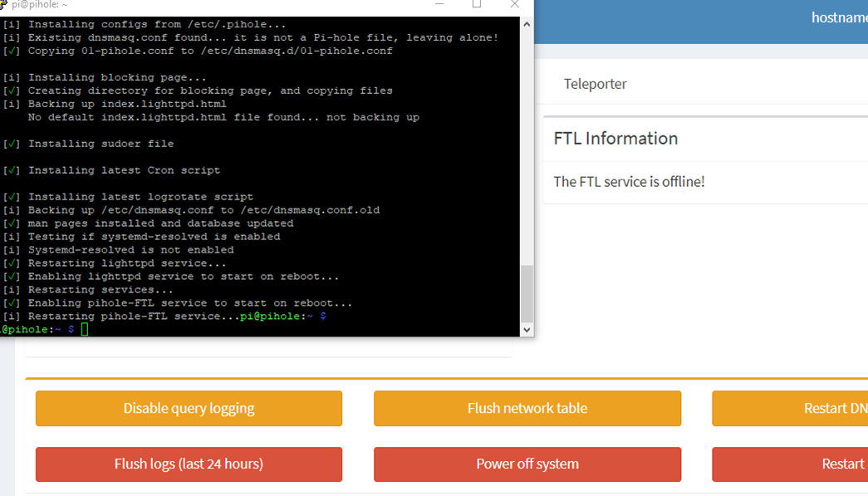This screenshot has height=496, width=868.
Task: Click the hostname text in the blue header
Action: [x=839, y=17]
